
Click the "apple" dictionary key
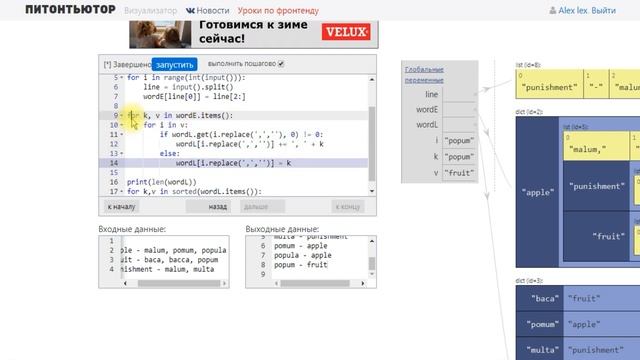pos(538,192)
